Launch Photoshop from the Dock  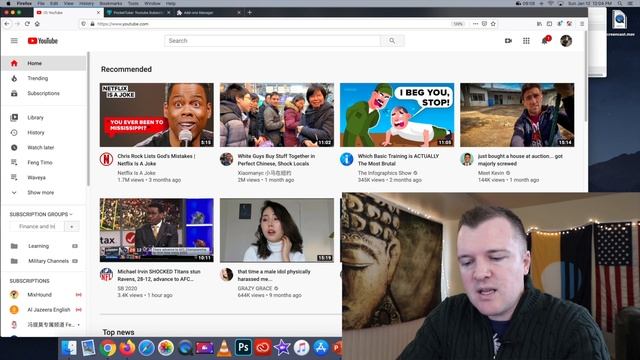[x=243, y=348]
